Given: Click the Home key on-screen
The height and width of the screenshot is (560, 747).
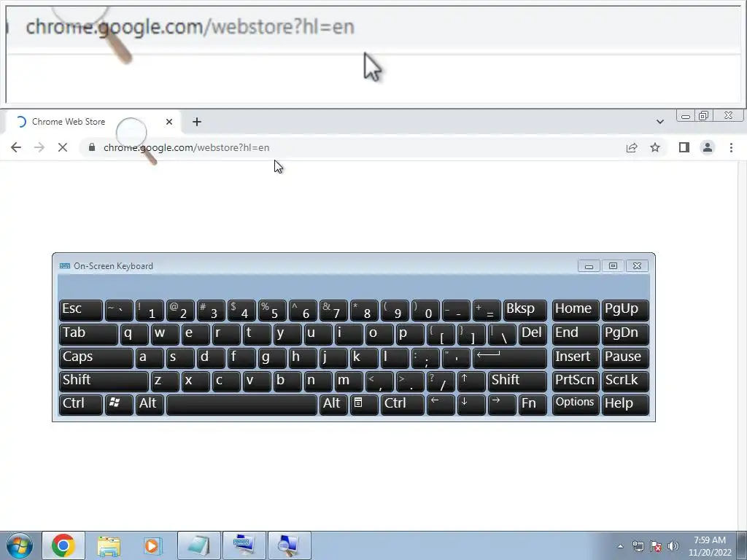Looking at the screenshot, I should (576, 311).
